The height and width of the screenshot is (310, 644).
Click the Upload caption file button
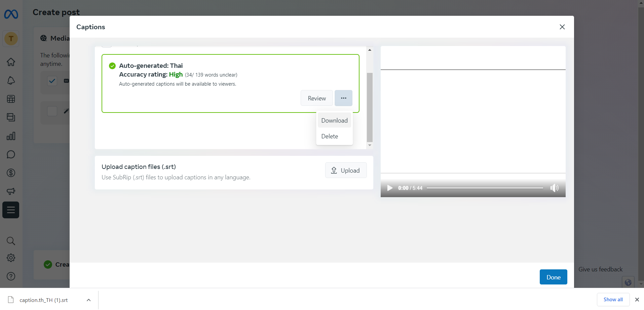click(x=346, y=171)
